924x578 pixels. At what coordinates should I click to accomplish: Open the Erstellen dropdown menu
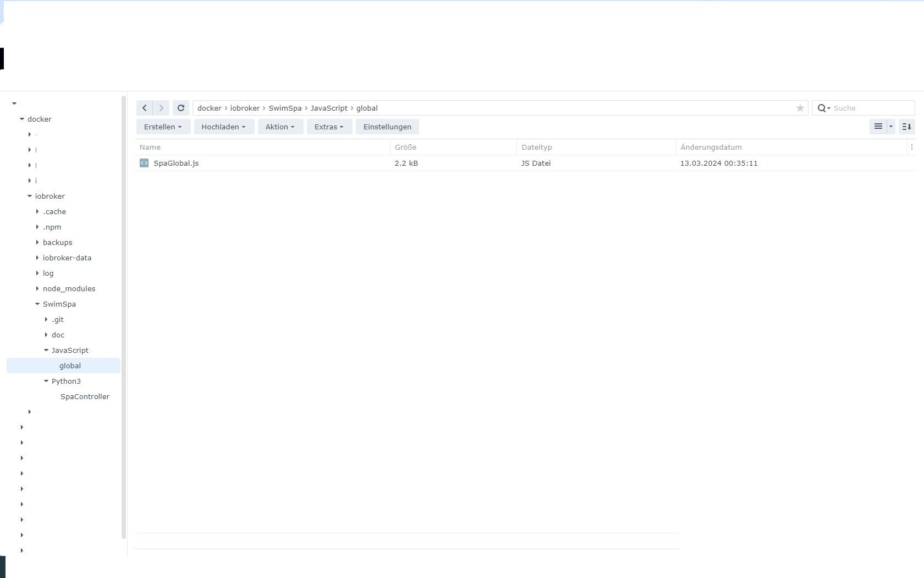(163, 127)
